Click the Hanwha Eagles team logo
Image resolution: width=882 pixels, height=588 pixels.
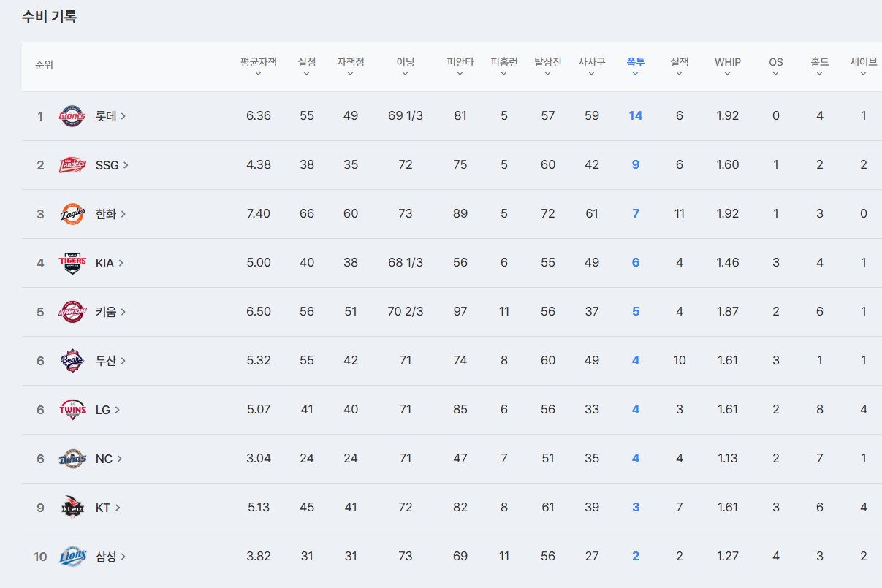(72, 214)
